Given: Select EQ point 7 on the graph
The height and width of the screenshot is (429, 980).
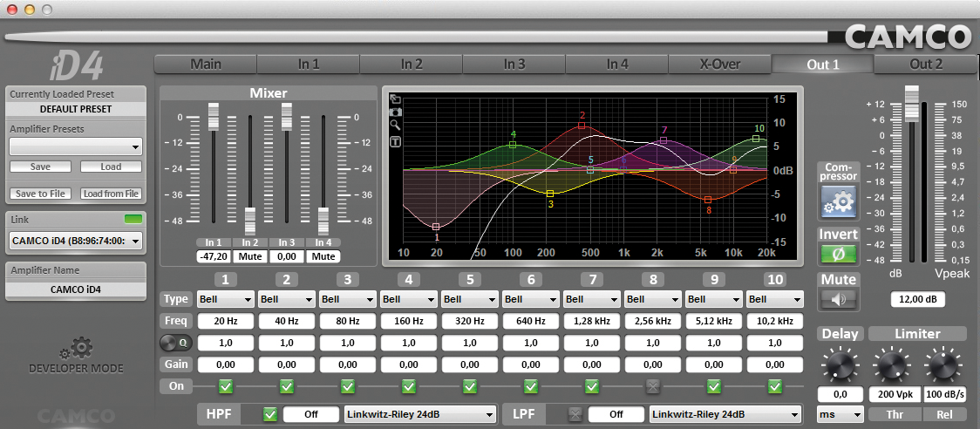Looking at the screenshot, I should [664, 140].
